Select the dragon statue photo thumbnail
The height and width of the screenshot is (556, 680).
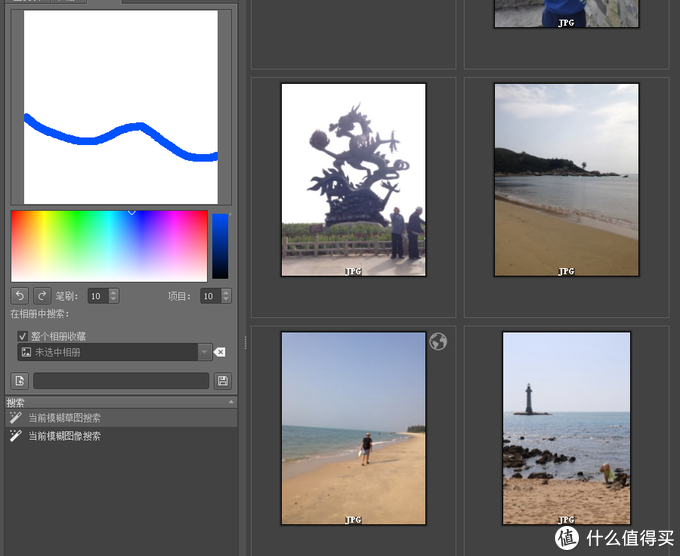[353, 179]
